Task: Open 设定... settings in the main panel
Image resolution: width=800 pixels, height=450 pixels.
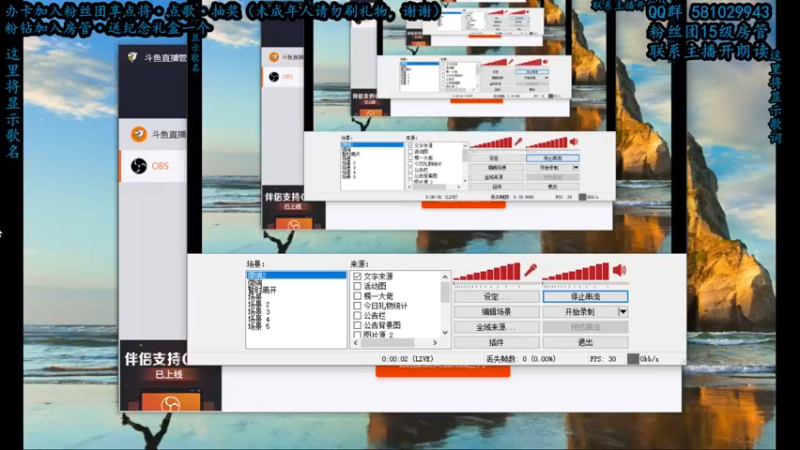Action: (x=496, y=296)
